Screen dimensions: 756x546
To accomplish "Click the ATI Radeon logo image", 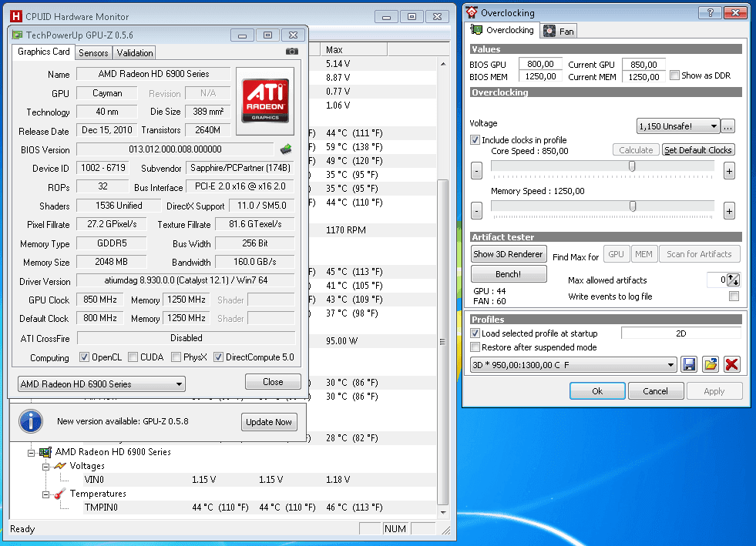I will point(264,101).
